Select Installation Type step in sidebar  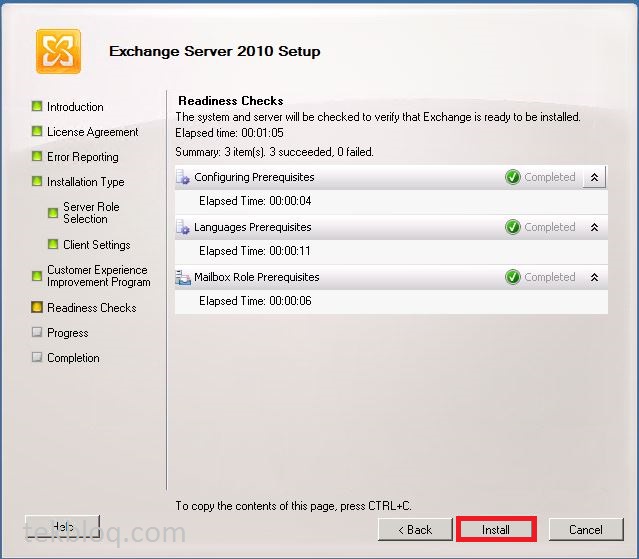coord(86,182)
